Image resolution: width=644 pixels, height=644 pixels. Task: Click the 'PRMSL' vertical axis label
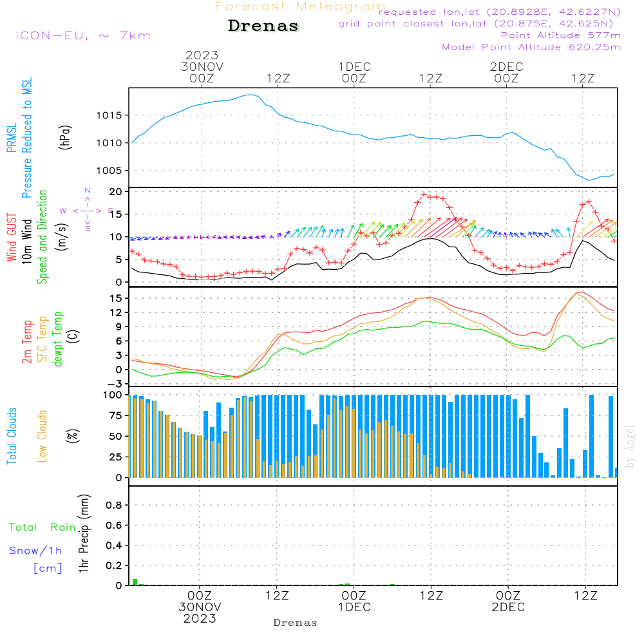[12, 137]
